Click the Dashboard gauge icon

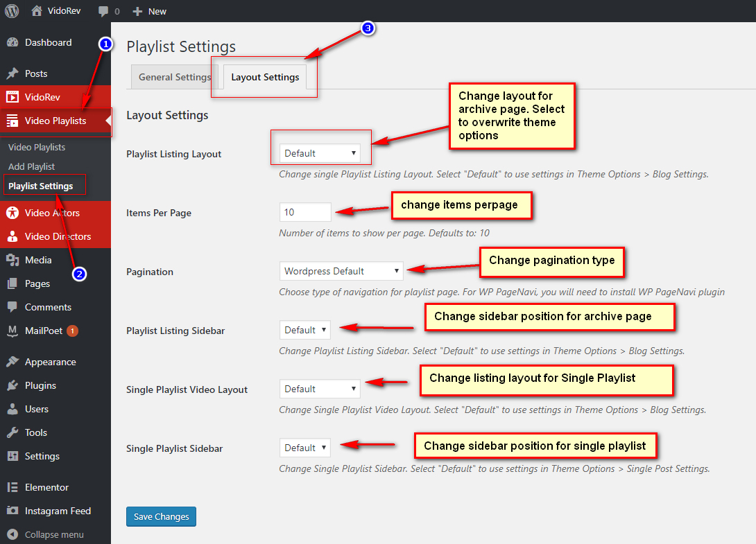12,42
